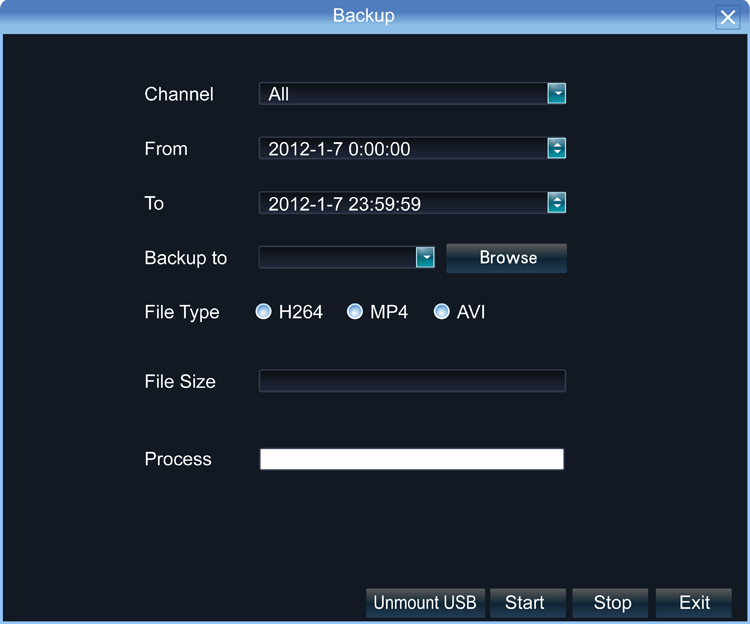Select the MP4 file type radio button
This screenshot has width=750, height=624.
click(x=354, y=311)
